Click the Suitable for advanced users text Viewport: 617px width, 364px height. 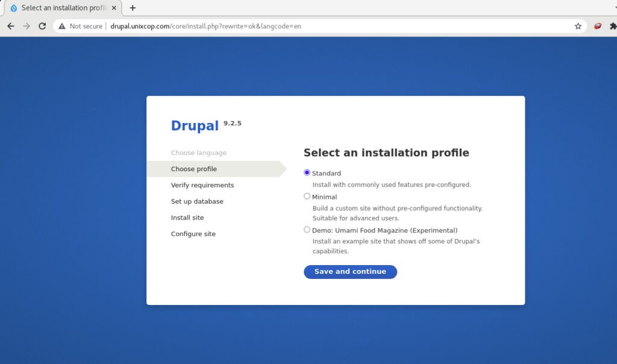[x=355, y=218]
